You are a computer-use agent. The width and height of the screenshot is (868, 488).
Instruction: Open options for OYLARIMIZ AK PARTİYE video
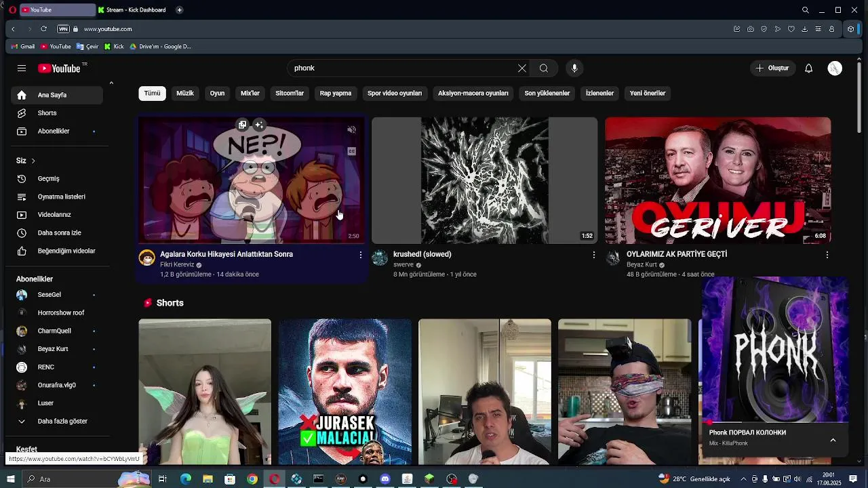tap(827, 255)
